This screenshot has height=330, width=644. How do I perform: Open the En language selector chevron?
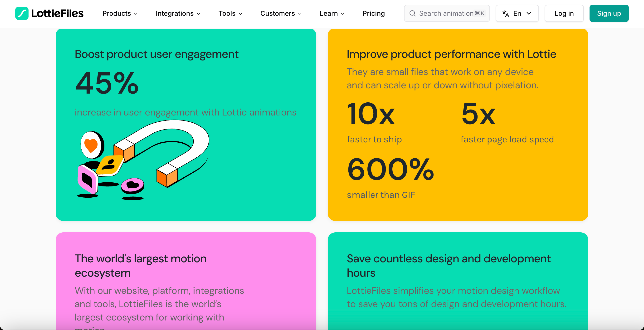(529, 13)
